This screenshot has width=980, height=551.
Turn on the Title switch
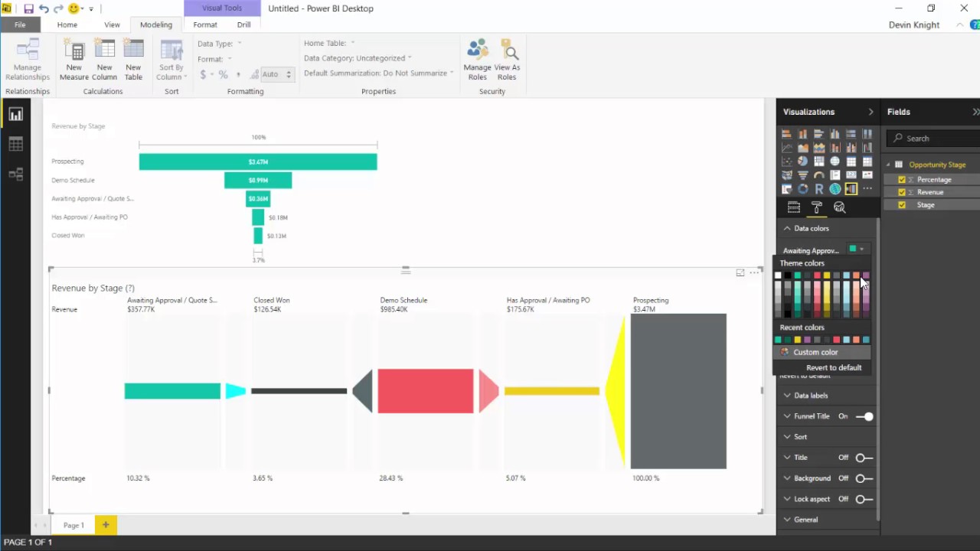[x=864, y=458]
